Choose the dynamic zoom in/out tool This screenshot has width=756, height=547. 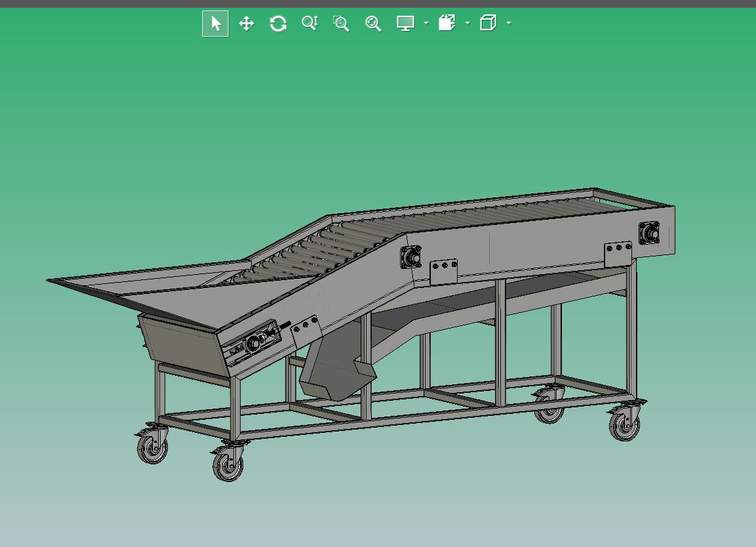[309, 23]
